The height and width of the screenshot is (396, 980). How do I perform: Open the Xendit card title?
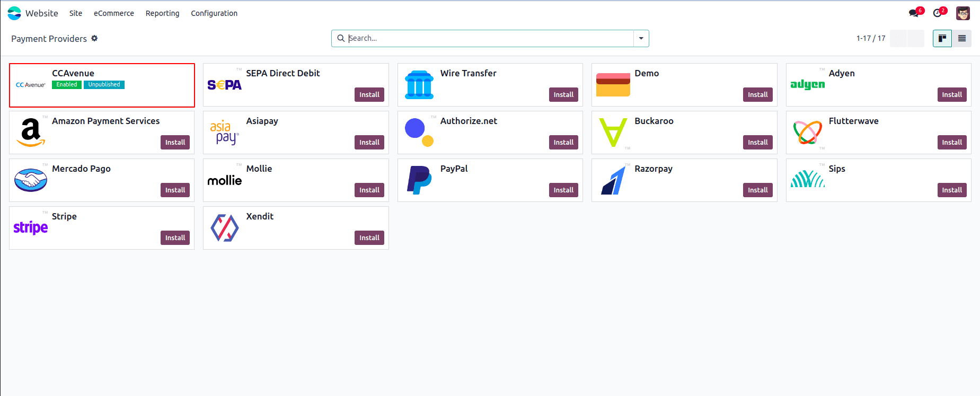(260, 216)
